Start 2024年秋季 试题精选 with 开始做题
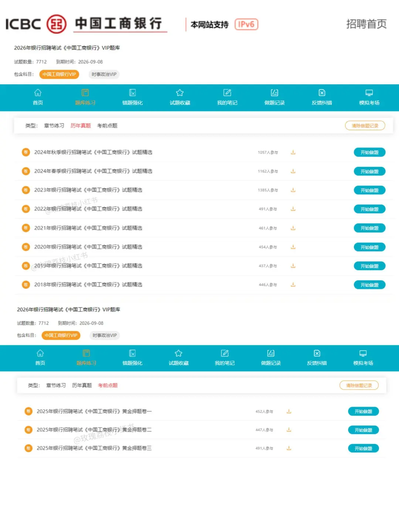 pos(369,152)
